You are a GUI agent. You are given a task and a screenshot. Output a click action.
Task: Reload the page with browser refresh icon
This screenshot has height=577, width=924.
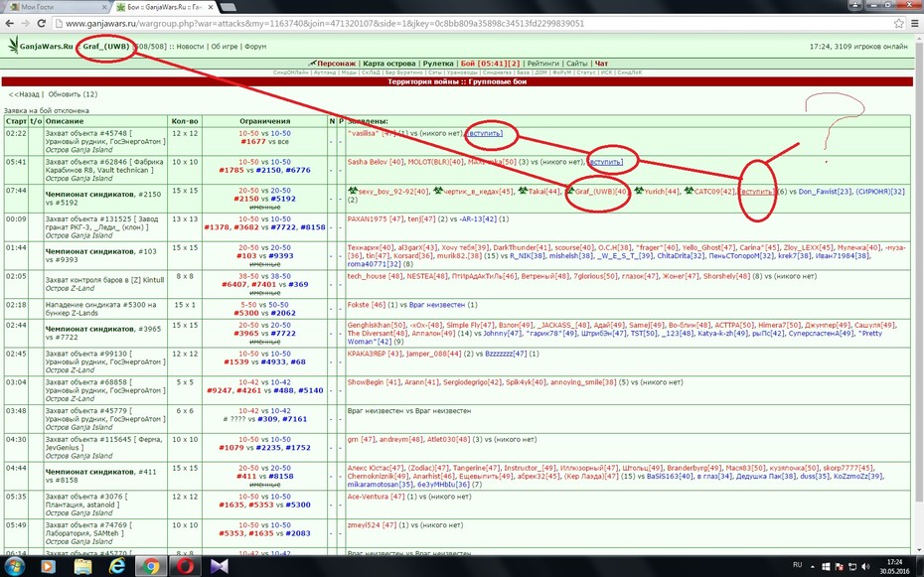point(42,24)
